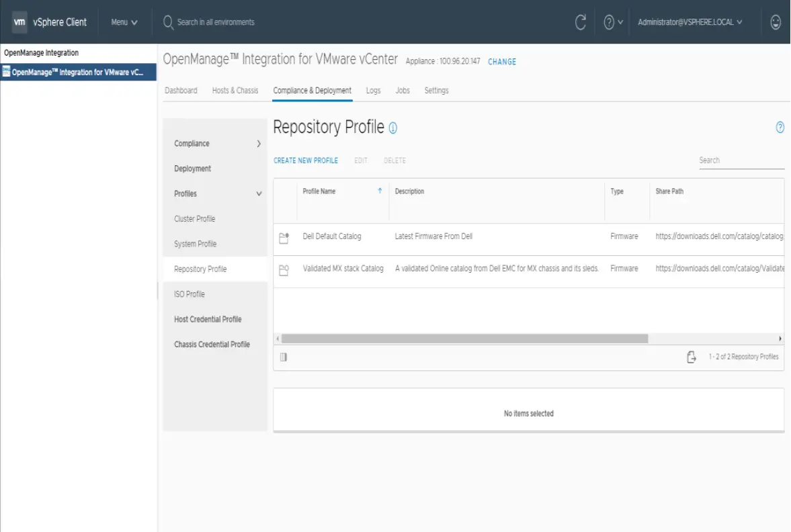Screen dimensions: 791x532
Task: Click the search magnifier icon
Action: 168,23
